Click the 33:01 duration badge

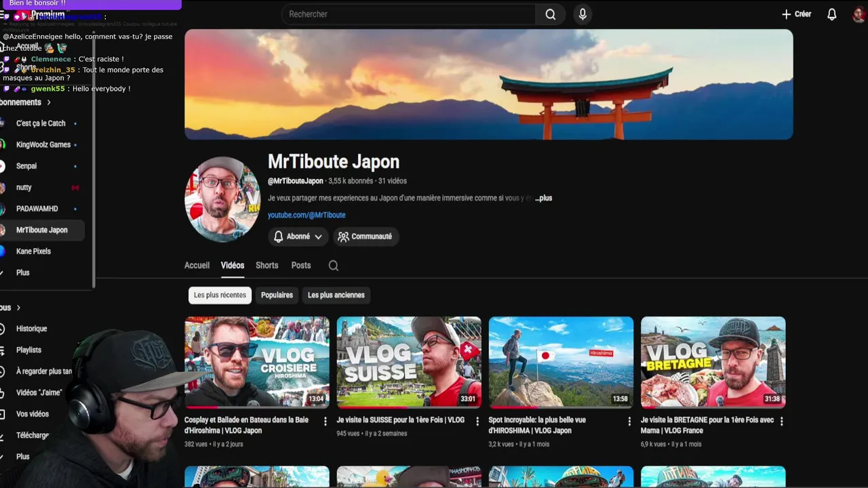(468, 399)
